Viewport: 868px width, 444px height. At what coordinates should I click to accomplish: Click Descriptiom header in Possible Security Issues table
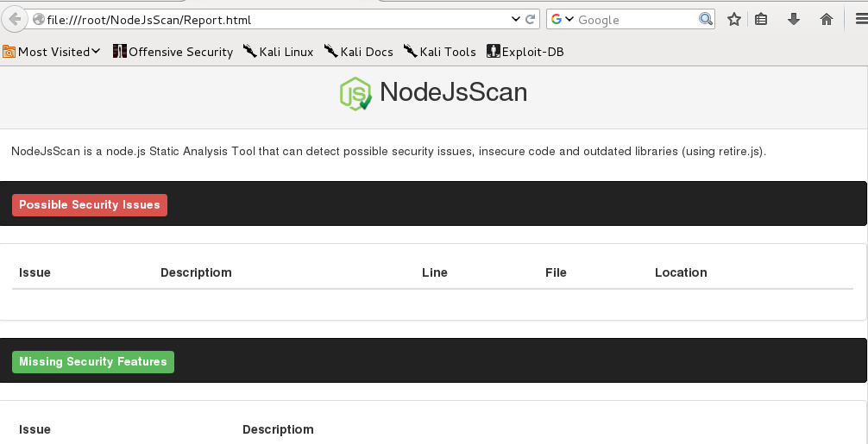[x=196, y=272]
